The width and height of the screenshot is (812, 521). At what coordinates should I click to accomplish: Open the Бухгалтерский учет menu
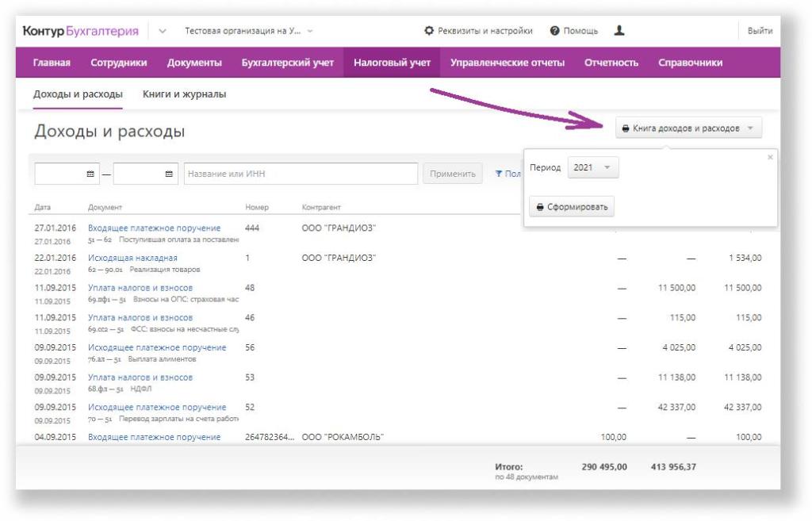pos(287,63)
